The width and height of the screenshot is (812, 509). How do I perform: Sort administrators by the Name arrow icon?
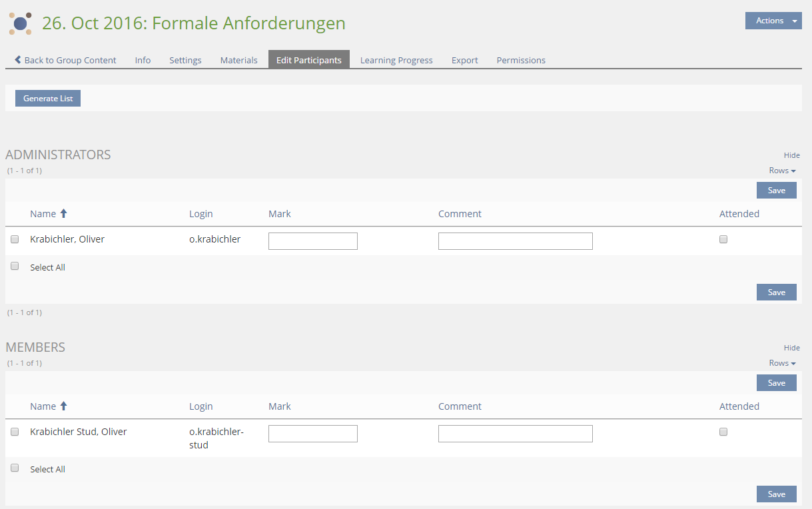(x=64, y=214)
